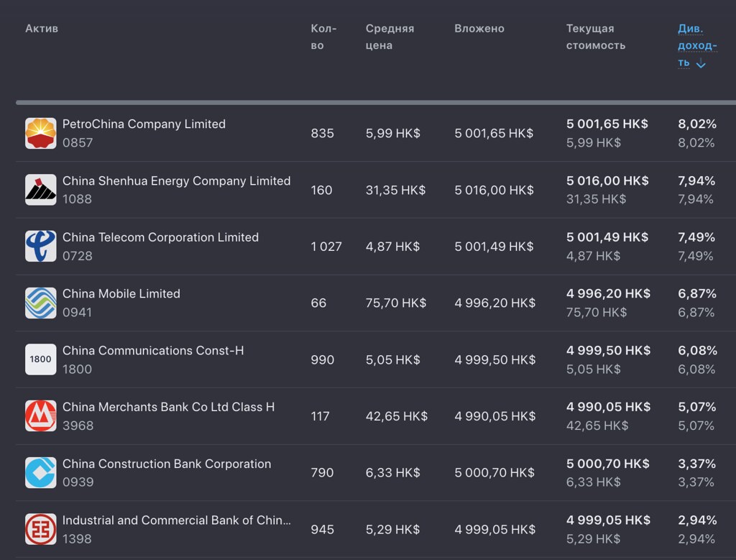736x560 pixels.
Task: Click bold dividend yield 8,02%
Action: (x=697, y=124)
